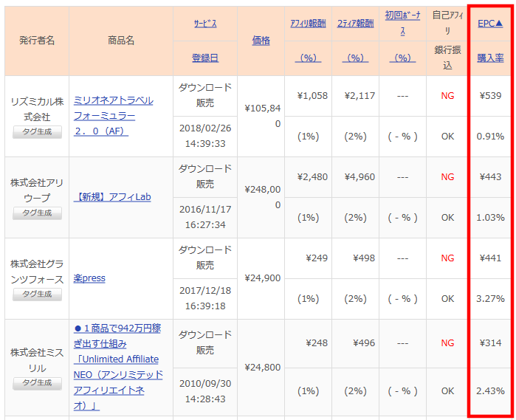Select publisher name 株式会社グランツフォース
Image resolution: width=516 pixels, height=420 pixels.
tap(37, 272)
